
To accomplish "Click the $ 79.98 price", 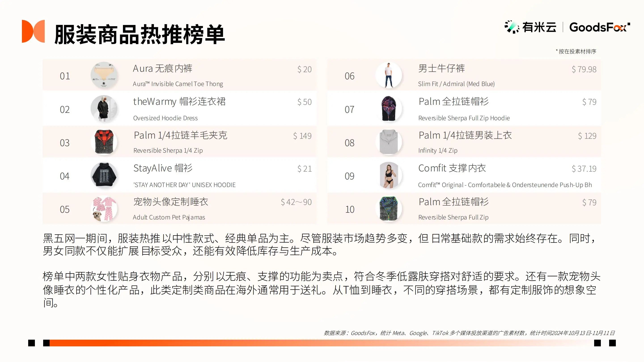I will tap(584, 69).
